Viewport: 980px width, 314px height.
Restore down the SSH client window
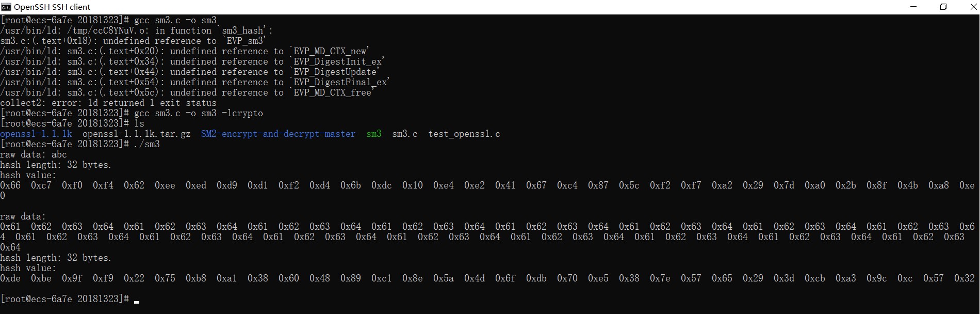[943, 7]
